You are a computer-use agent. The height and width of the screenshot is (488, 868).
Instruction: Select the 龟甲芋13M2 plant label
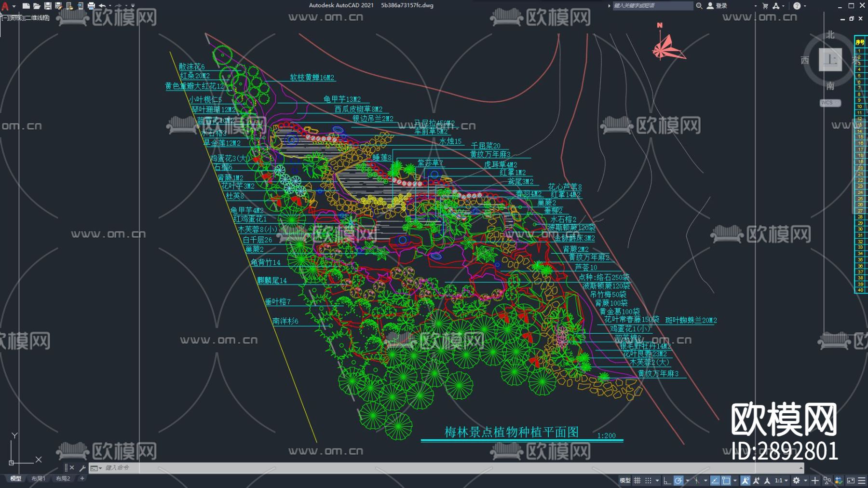(x=342, y=99)
